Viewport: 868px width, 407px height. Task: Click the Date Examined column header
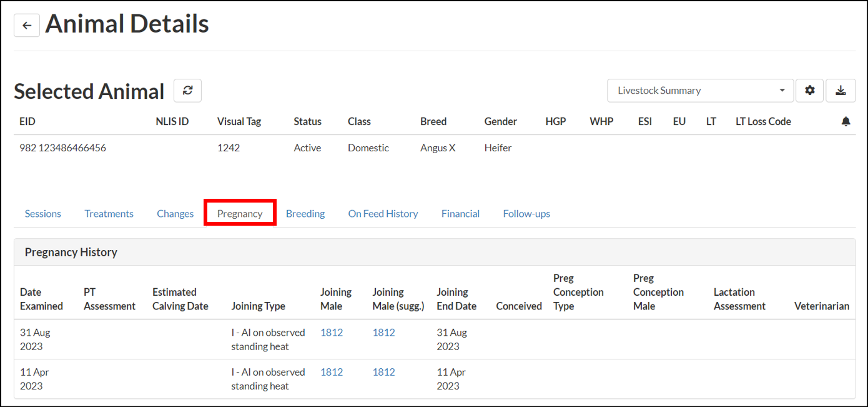pos(41,299)
